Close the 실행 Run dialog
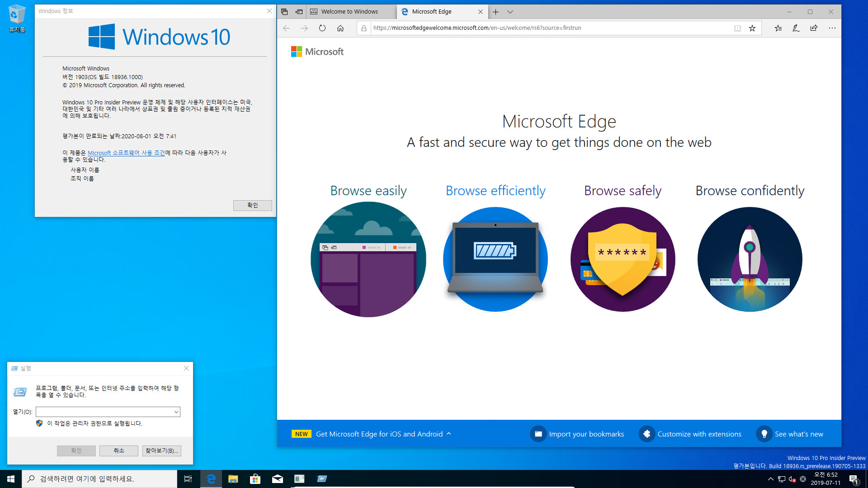Viewport: 868px width, 488px height. (x=186, y=368)
